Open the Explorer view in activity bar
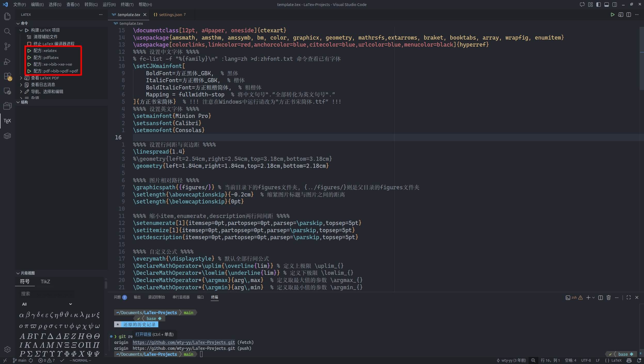 click(7, 17)
